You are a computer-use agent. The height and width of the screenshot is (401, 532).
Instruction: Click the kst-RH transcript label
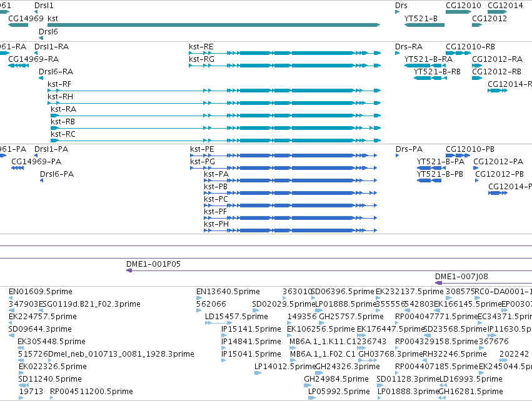pyautogui.click(x=61, y=97)
